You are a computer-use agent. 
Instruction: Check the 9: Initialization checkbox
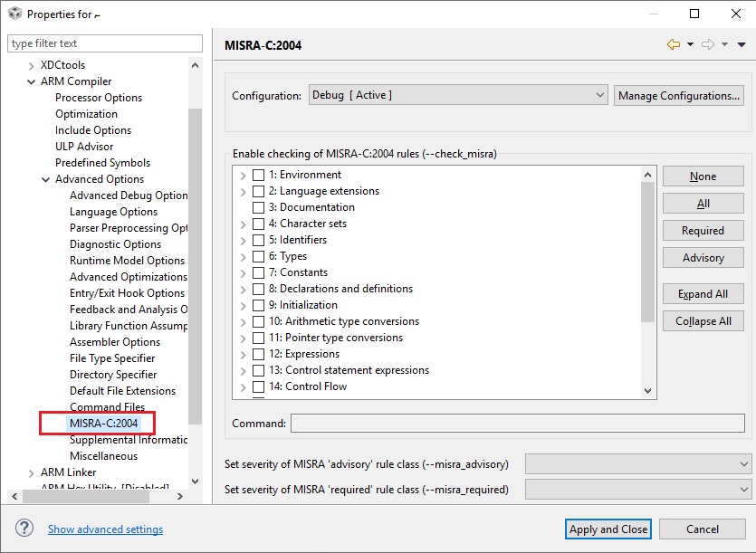coord(258,305)
